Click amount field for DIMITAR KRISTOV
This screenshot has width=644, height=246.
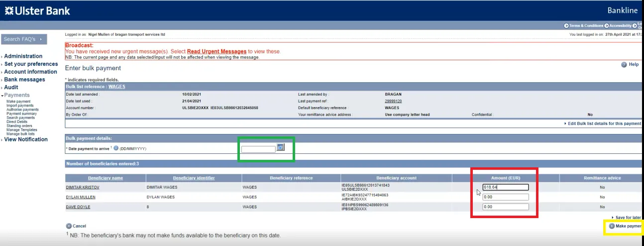[505, 187]
